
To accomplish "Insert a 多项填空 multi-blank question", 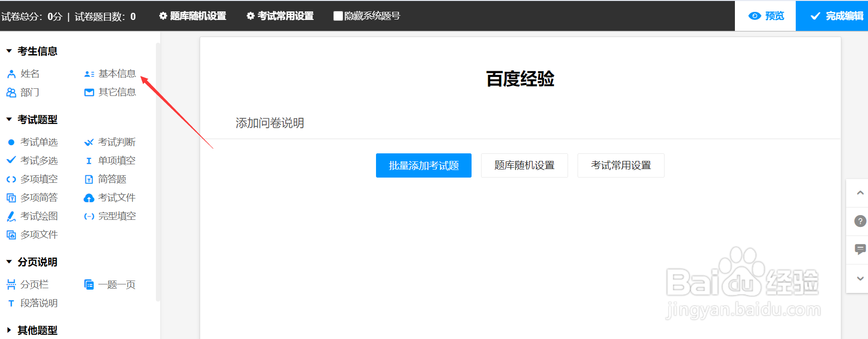I will pos(32,179).
